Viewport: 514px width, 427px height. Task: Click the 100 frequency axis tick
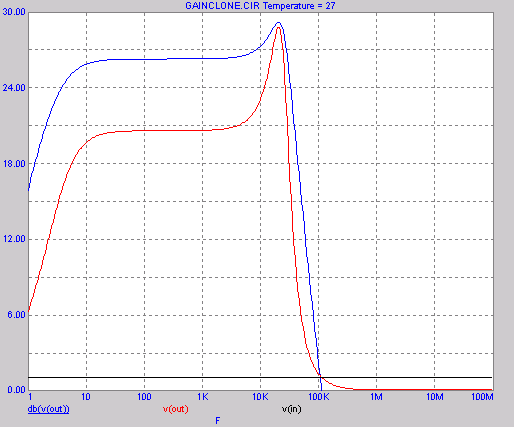click(144, 397)
